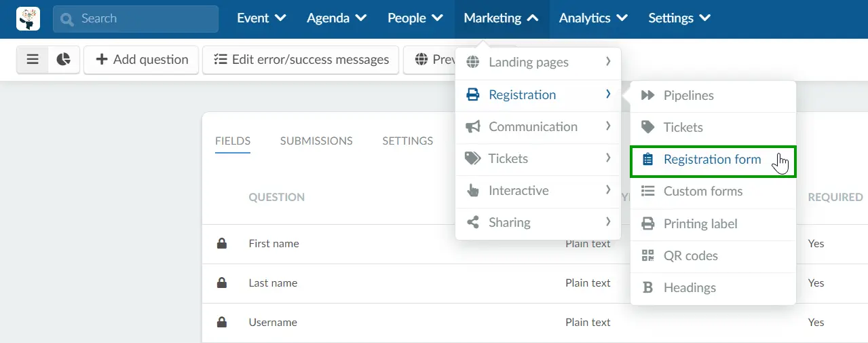This screenshot has height=343, width=868.
Task: Expand the Analytics dropdown menu
Action: 592,18
